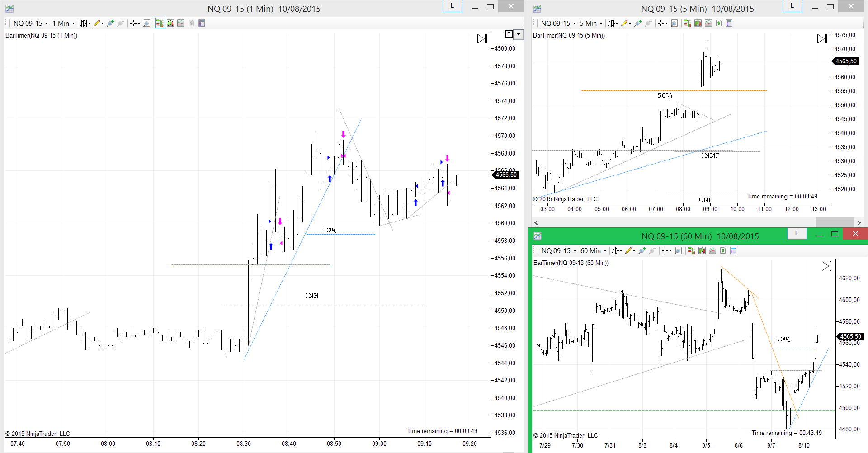Click Strategies dollar icon in 1 Min chart
Image resolution: width=868 pixels, height=453 pixels.
(x=191, y=23)
